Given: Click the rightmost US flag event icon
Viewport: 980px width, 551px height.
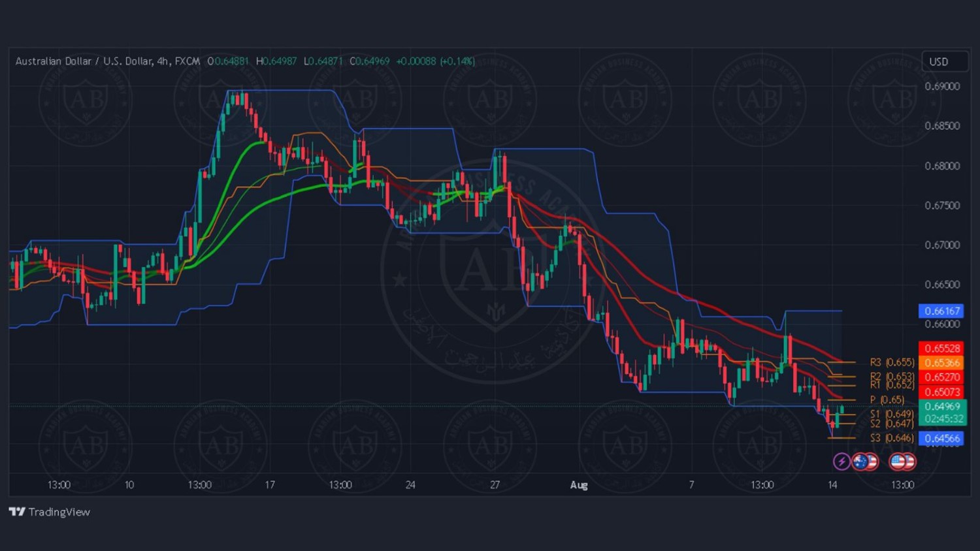Looking at the screenshot, I should pos(908,462).
